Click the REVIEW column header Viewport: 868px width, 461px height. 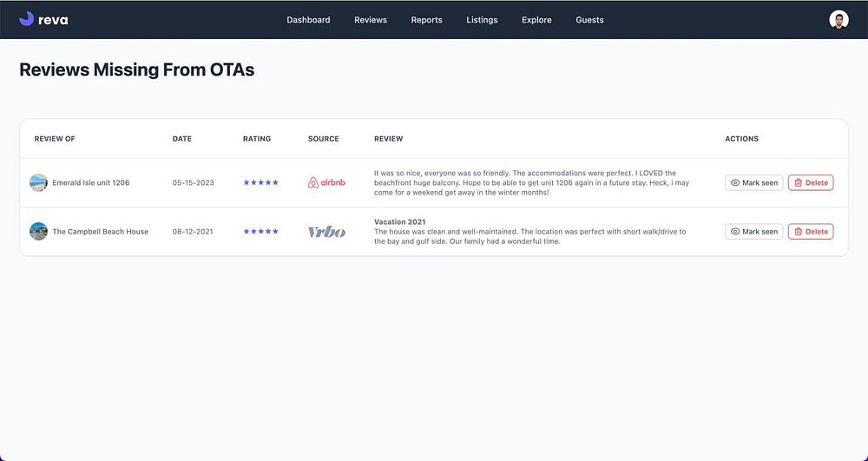click(389, 139)
